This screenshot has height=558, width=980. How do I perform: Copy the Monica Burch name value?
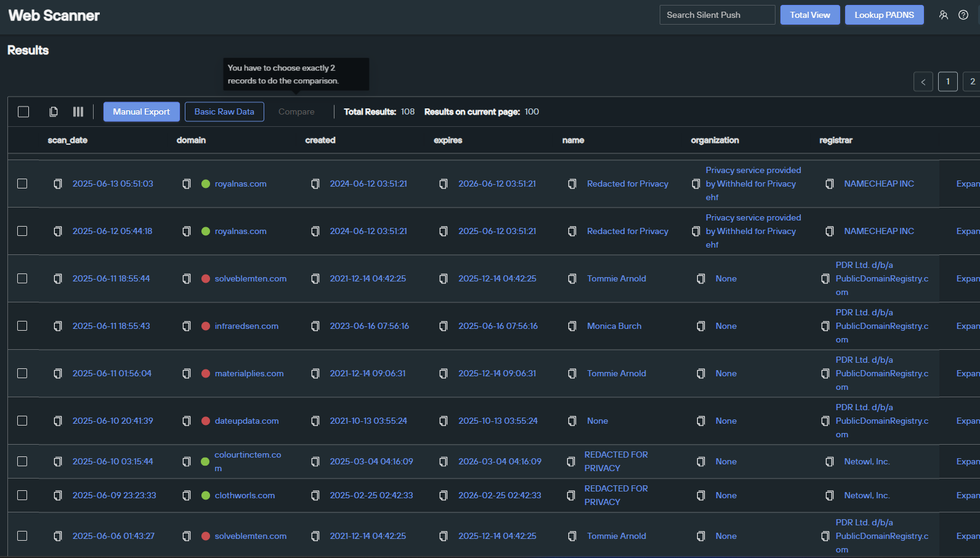572,326
